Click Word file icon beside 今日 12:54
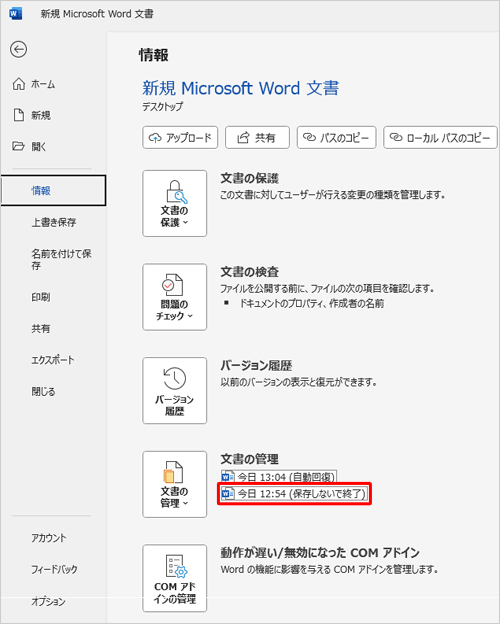 point(228,494)
